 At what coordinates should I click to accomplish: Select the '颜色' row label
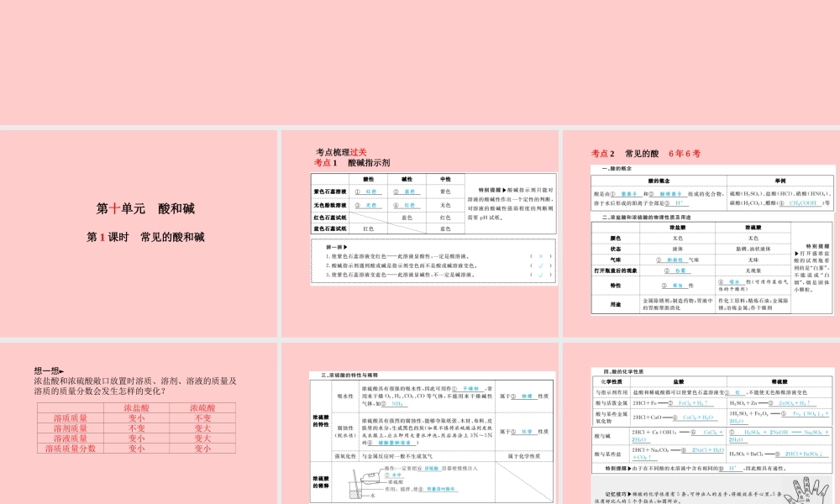[x=616, y=239]
